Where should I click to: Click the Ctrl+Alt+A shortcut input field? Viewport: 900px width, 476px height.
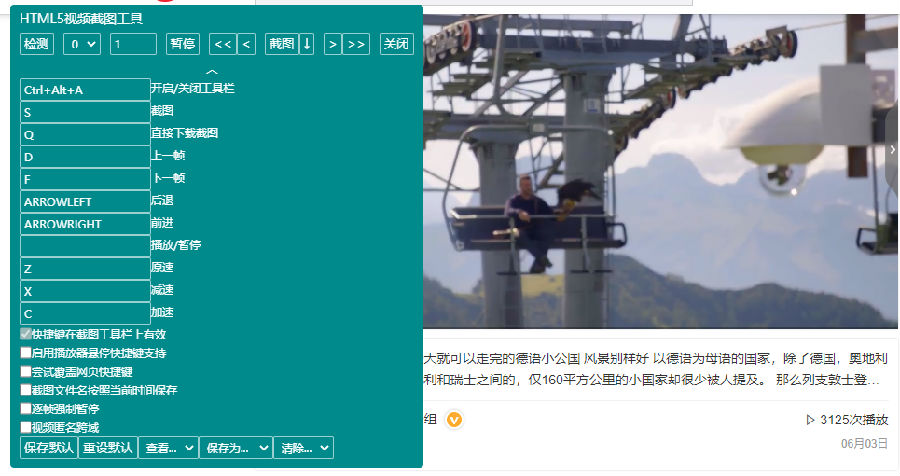(x=85, y=90)
